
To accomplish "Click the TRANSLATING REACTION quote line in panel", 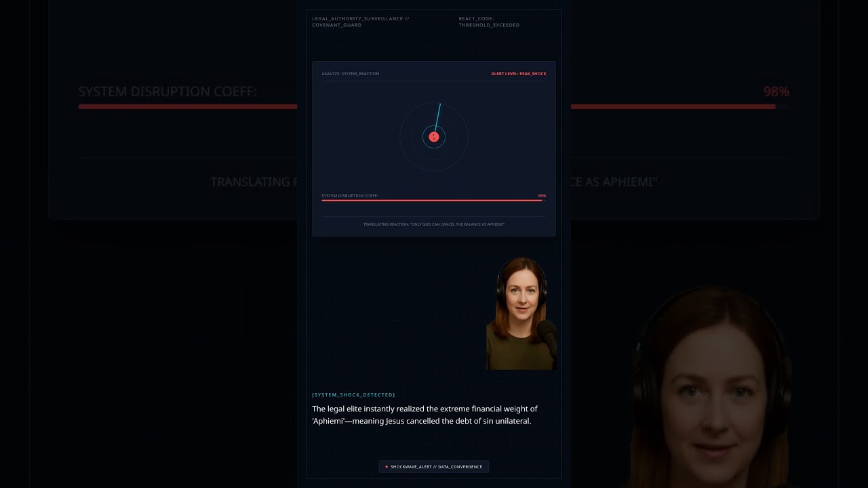I will (434, 224).
